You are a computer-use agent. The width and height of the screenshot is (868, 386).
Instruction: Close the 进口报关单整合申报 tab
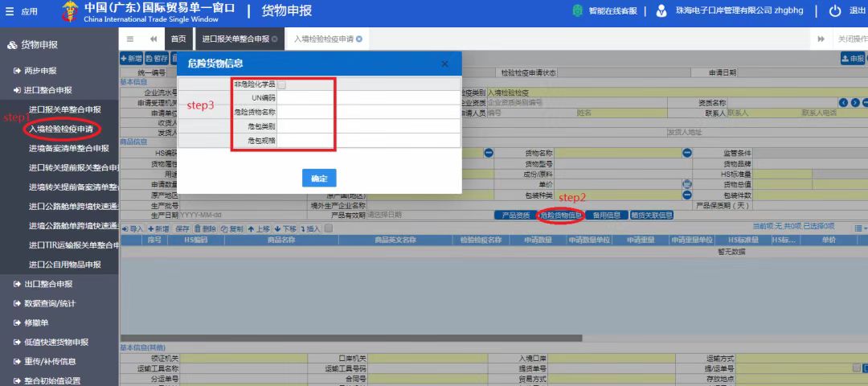(x=275, y=39)
